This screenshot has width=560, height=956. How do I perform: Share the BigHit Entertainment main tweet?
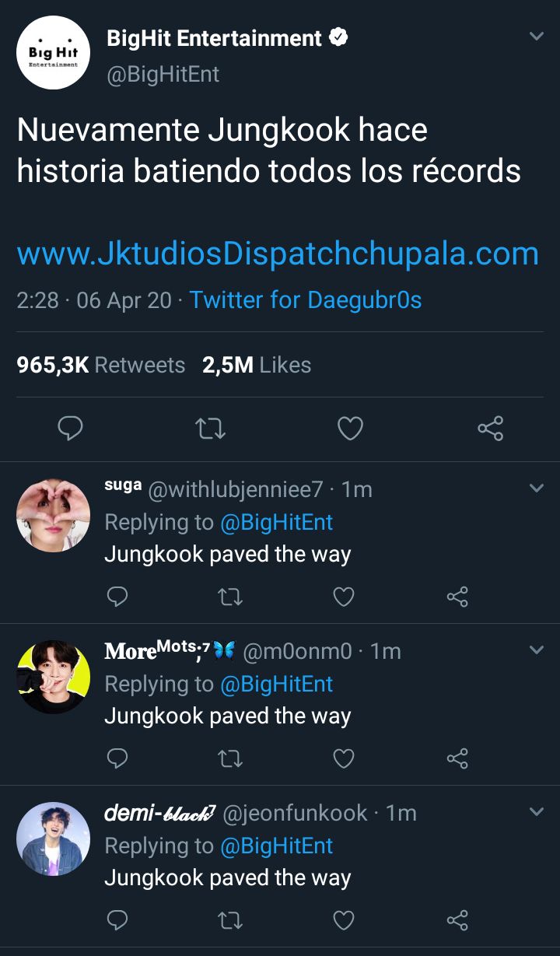(490, 428)
